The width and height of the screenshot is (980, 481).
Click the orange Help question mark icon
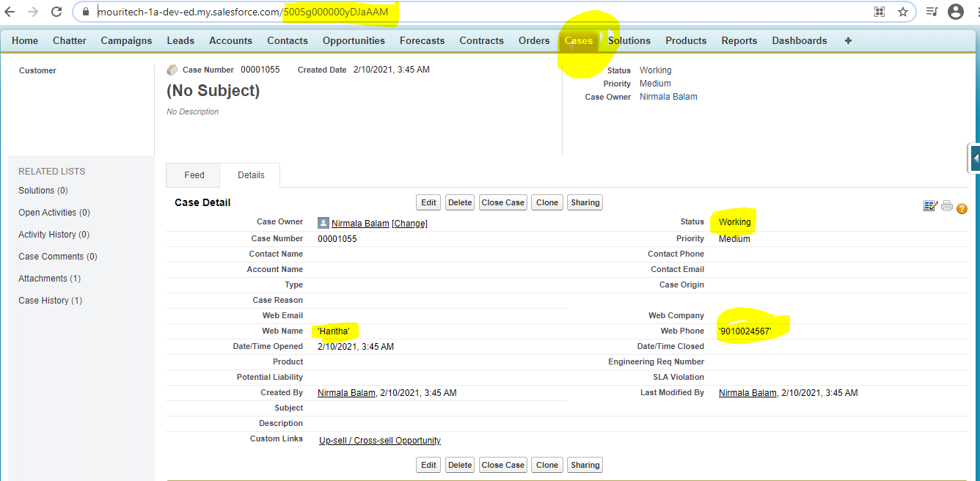click(962, 208)
